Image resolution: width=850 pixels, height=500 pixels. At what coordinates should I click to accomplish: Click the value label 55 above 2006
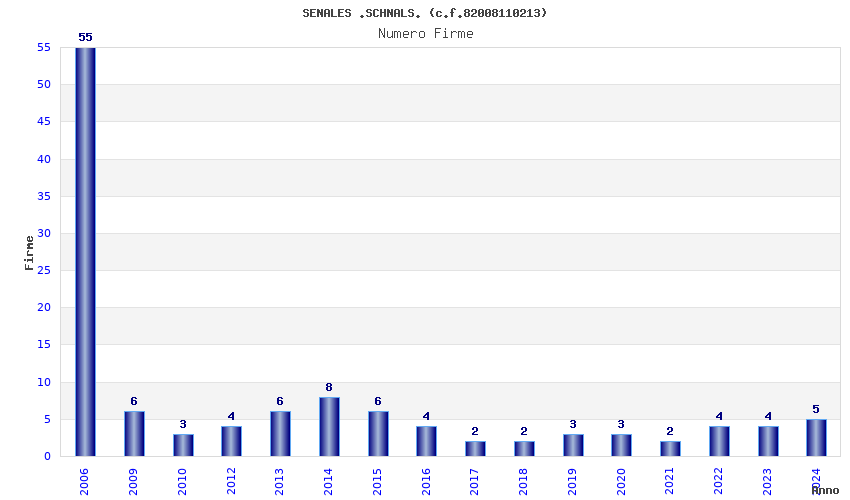(x=85, y=37)
